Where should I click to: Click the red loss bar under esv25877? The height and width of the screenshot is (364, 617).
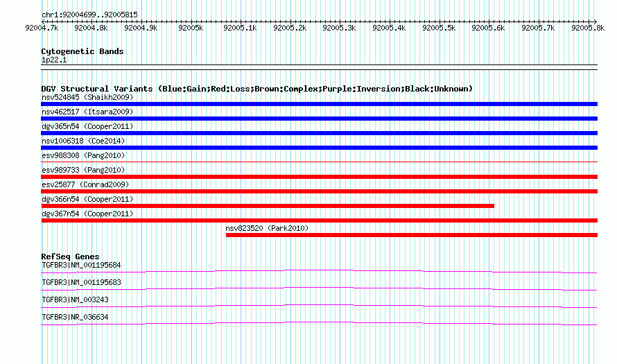[x=319, y=191]
